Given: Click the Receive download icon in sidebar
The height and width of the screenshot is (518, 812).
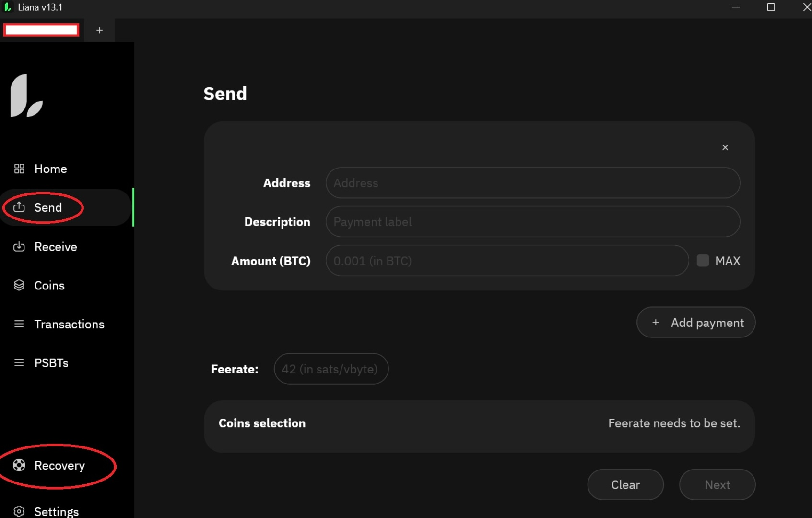Looking at the screenshot, I should (x=19, y=247).
